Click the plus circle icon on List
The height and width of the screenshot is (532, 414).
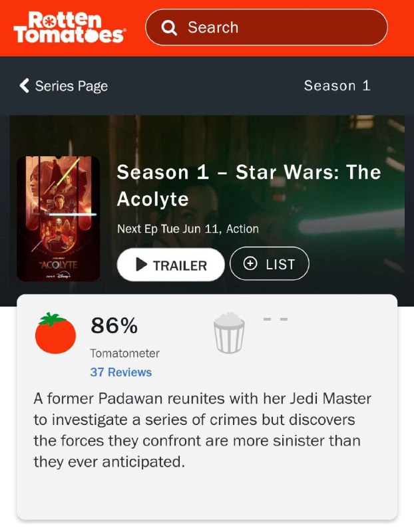250,263
